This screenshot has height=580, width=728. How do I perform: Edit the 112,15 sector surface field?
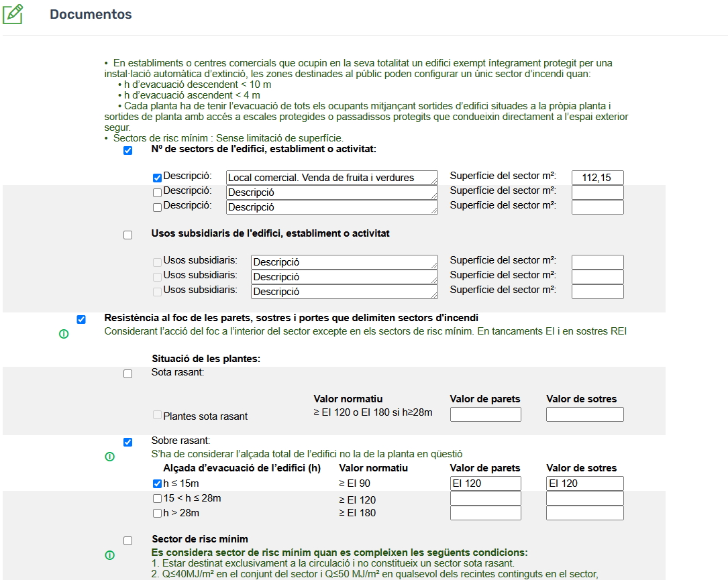coord(597,178)
